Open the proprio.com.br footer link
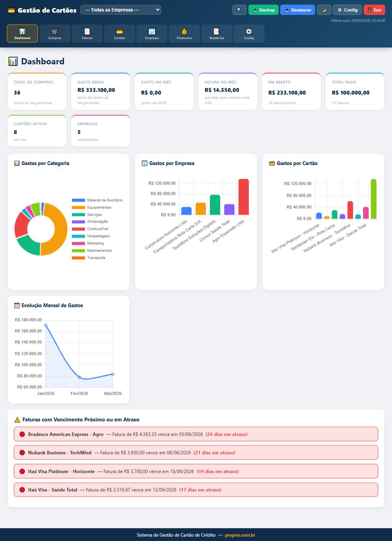The width and height of the screenshot is (392, 541). [240, 535]
